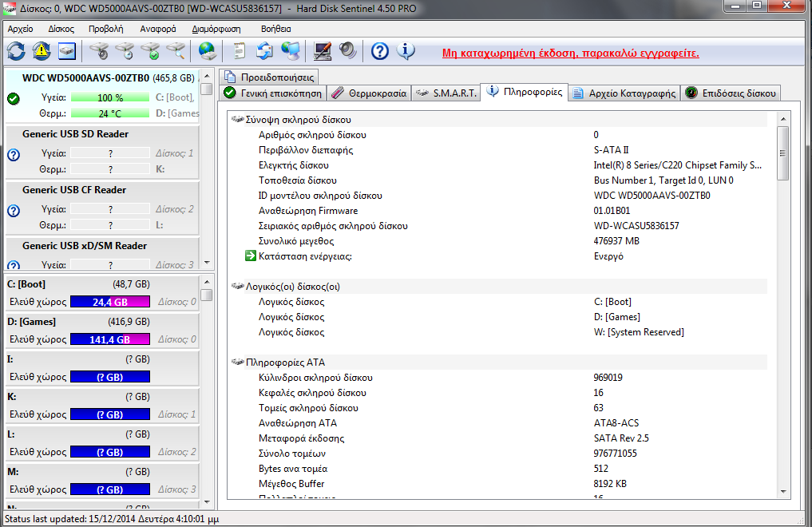This screenshot has height=527, width=812.
Task: Click the envelope with arrows send icon
Action: pyautogui.click(x=264, y=51)
